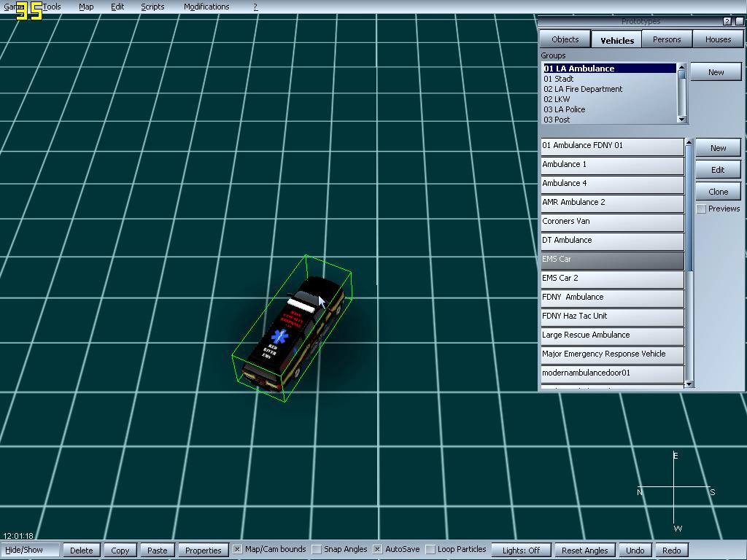Open the Modifications menu
747x560 pixels.
click(x=206, y=7)
